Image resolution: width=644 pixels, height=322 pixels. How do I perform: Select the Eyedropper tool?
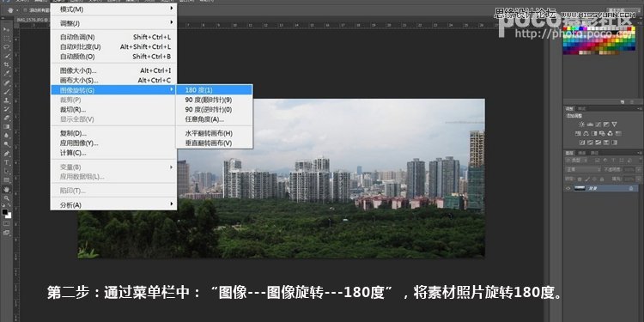coord(7,73)
